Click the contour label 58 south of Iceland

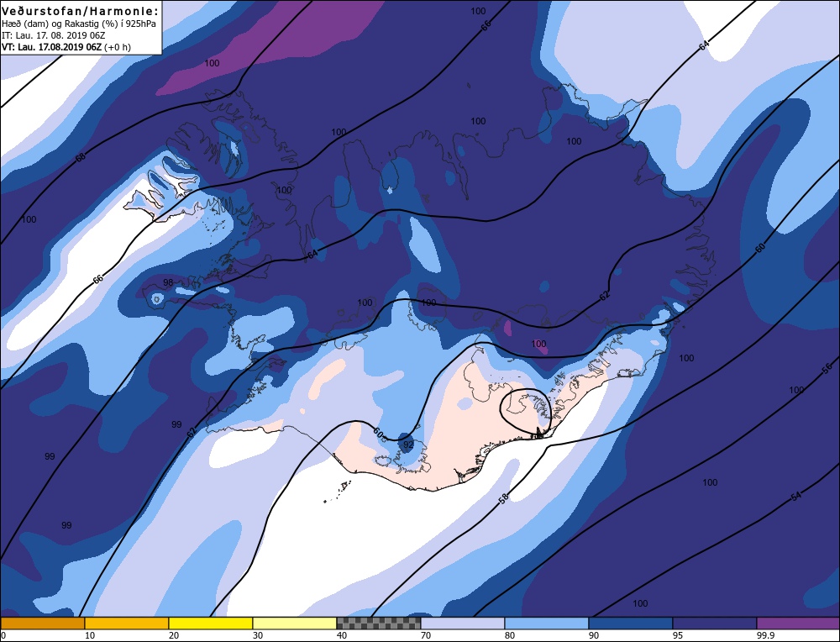[x=503, y=498]
